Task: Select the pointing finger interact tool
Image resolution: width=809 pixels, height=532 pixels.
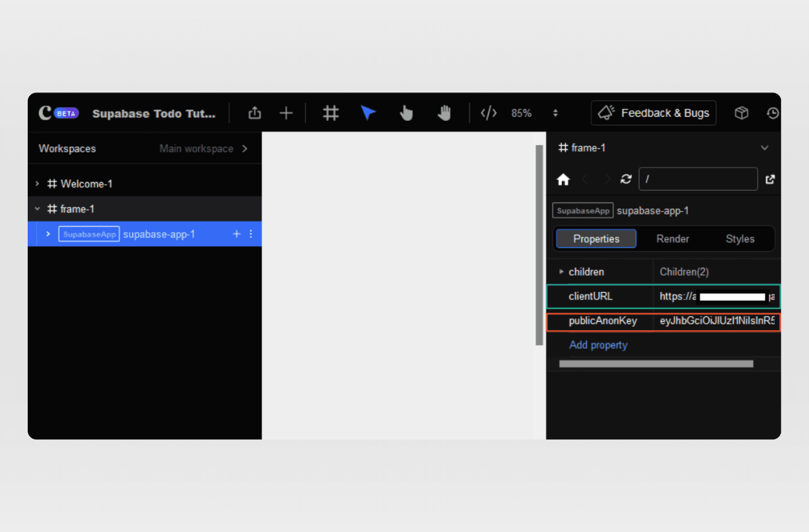Action: pos(406,113)
